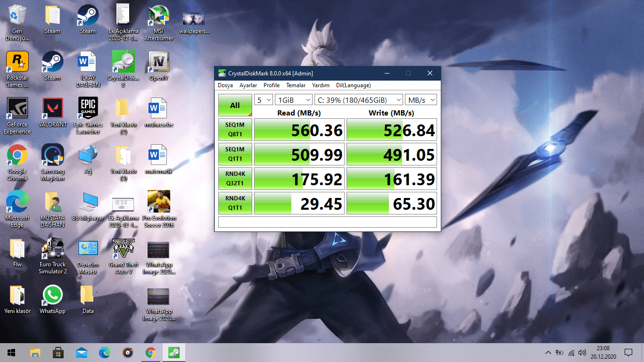
Task: Open the Yardım menu
Action: point(321,85)
